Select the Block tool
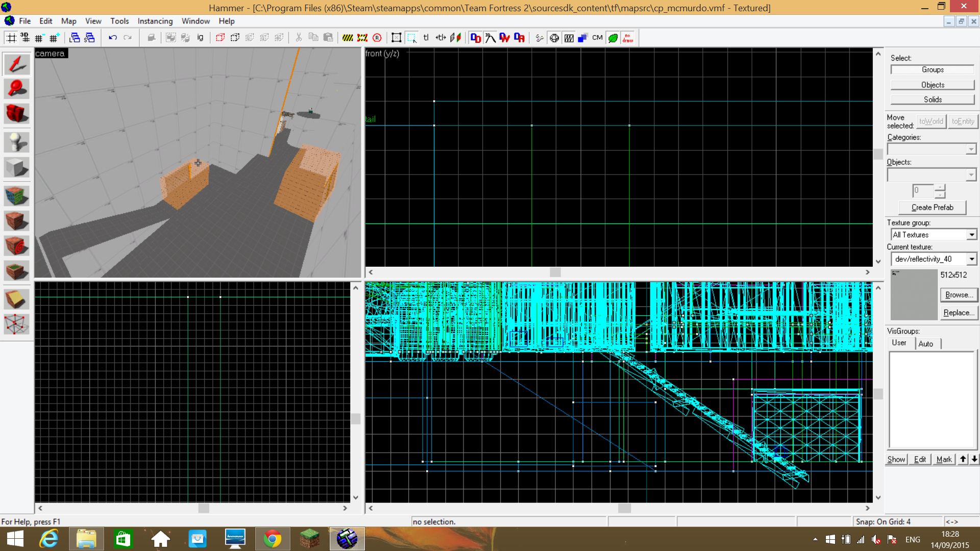The height and width of the screenshot is (551, 980). 16,167
